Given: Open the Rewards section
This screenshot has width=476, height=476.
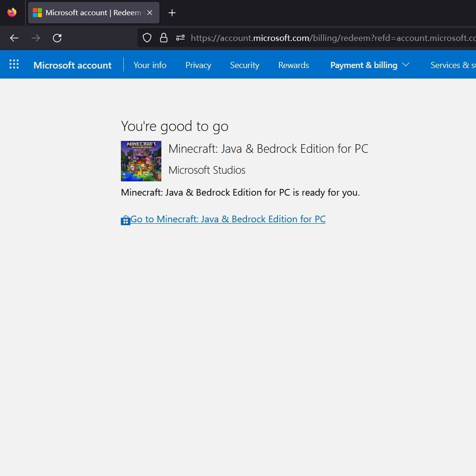Looking at the screenshot, I should 294,65.
